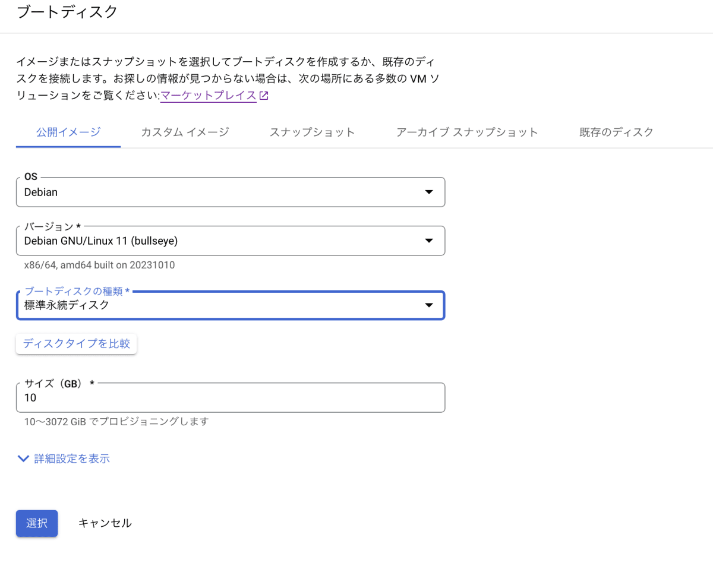Open the マーケットプレイス link
This screenshot has height=588, width=713.
coord(209,96)
